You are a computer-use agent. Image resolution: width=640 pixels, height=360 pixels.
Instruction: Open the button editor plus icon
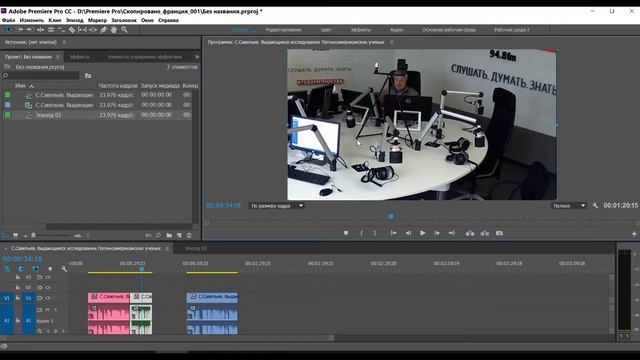pyautogui.click(x=634, y=234)
